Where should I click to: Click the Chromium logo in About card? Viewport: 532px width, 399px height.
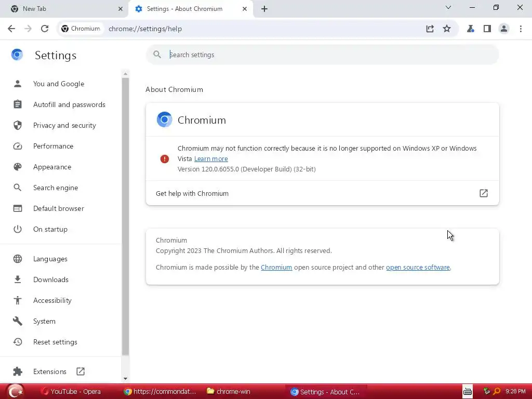pos(164,119)
